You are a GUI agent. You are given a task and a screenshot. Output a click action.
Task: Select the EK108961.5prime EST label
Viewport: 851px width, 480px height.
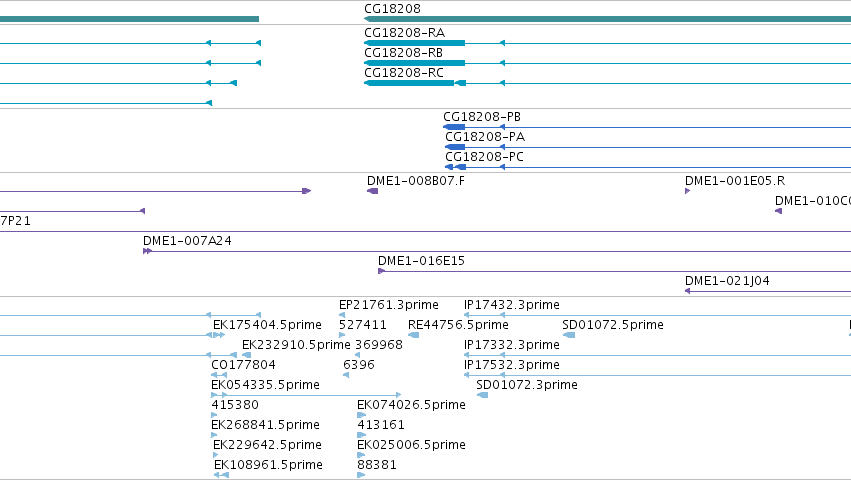tap(269, 465)
